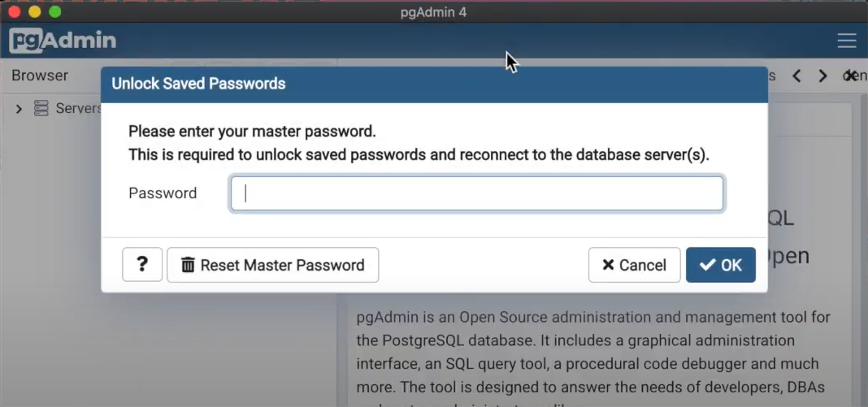Open the hamburger menu in pgAdmin header
The width and height of the screenshot is (868, 407).
[846, 41]
